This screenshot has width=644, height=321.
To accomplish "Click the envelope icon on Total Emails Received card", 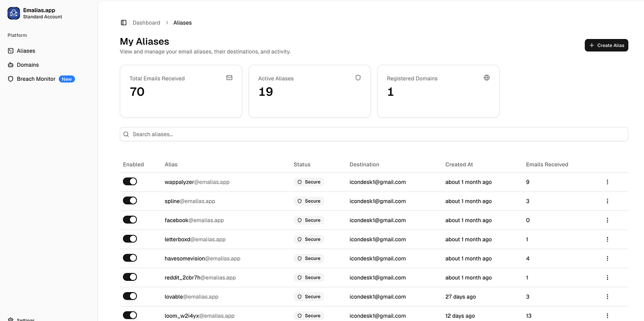I will 229,77.
